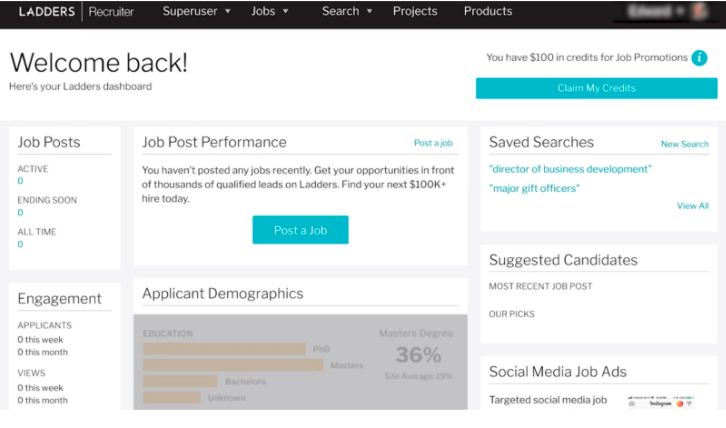Click the All Time job posts count
This screenshot has height=428, width=726.
tap(20, 244)
